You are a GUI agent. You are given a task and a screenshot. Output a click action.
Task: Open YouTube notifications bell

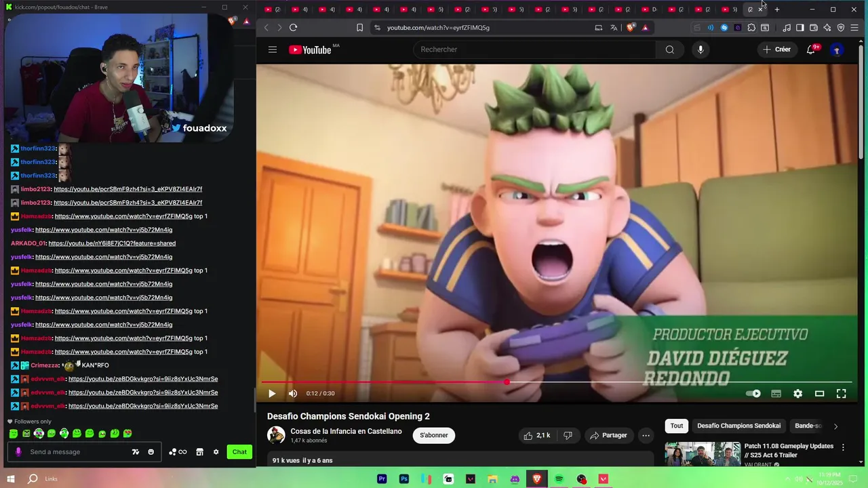pos(810,49)
